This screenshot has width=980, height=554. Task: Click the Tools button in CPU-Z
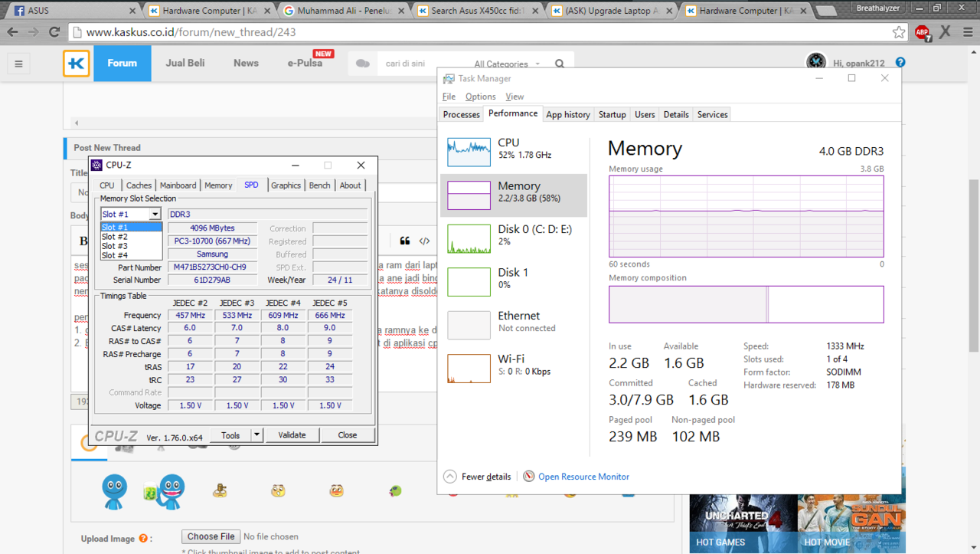coord(230,435)
